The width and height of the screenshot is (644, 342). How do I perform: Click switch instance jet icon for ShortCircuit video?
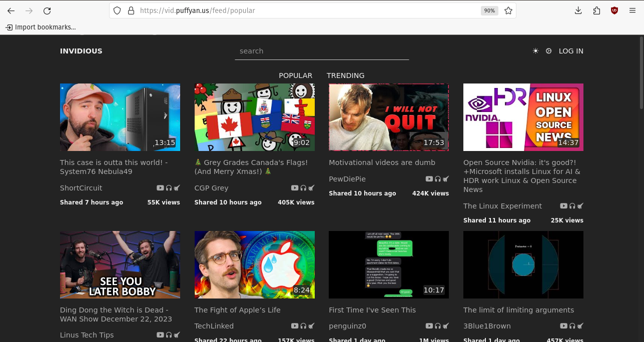(177, 188)
